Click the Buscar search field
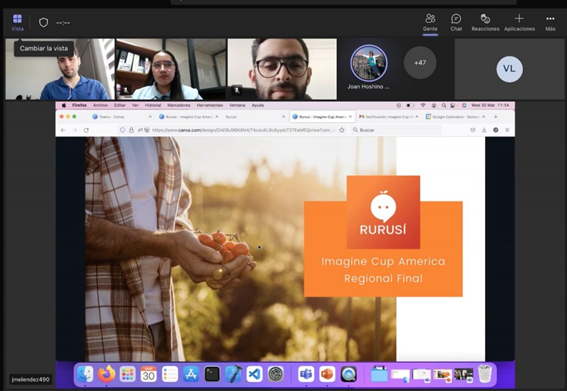Viewport: 567px width, 391px height. pyautogui.click(x=396, y=130)
